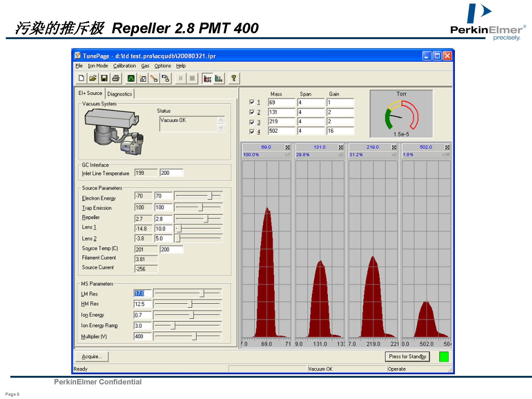Click the Gain field containing 16
Image resolution: width=532 pixels, height=399 pixels.
pos(340,131)
